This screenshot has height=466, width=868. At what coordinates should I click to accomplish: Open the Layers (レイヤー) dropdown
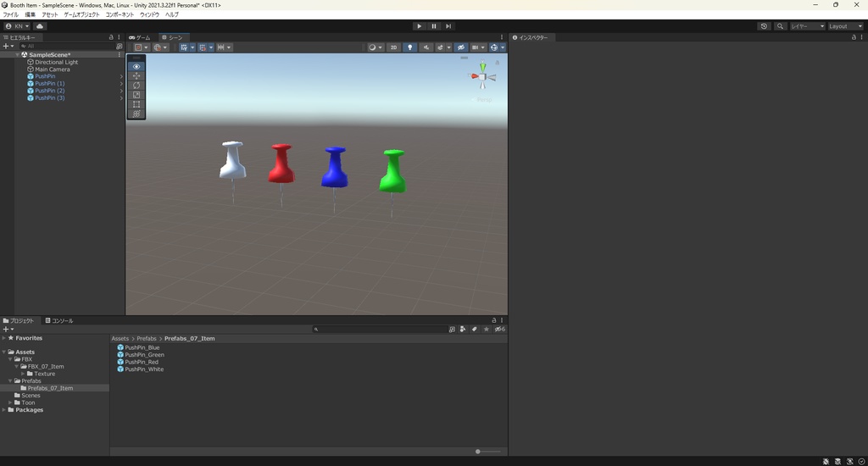(x=807, y=26)
